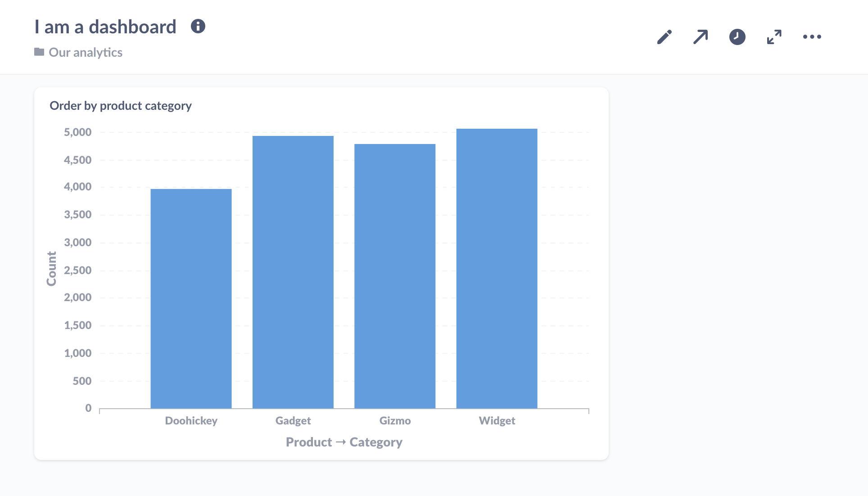Open the auto-refresh clock icon
Viewport: 868px width, 496px height.
click(737, 37)
